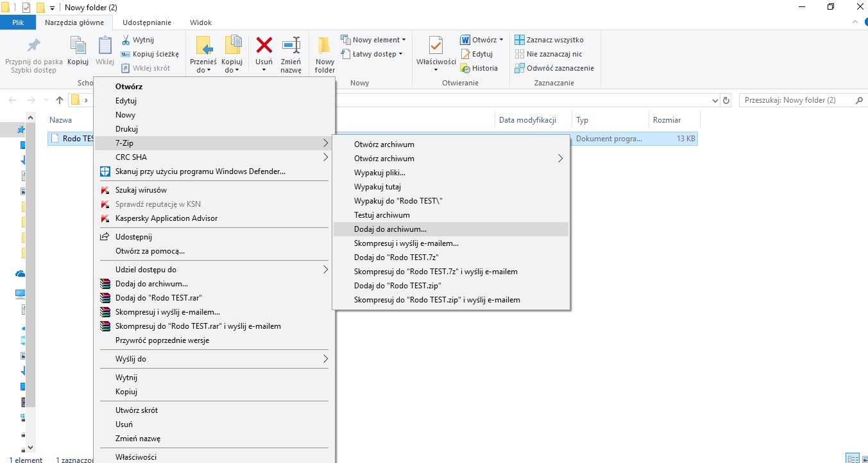Sort by the Nazwa column header

click(61, 120)
